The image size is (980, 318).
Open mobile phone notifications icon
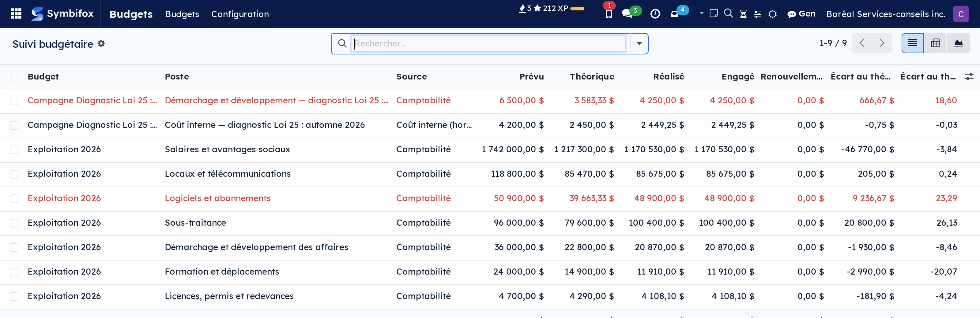pyautogui.click(x=609, y=14)
